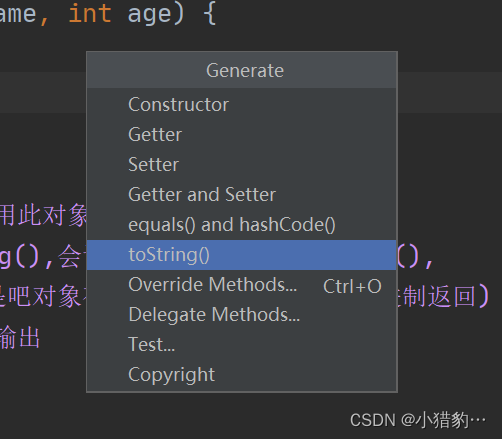
Task: Choose Getter in the Generate popup
Action: click(x=242, y=135)
